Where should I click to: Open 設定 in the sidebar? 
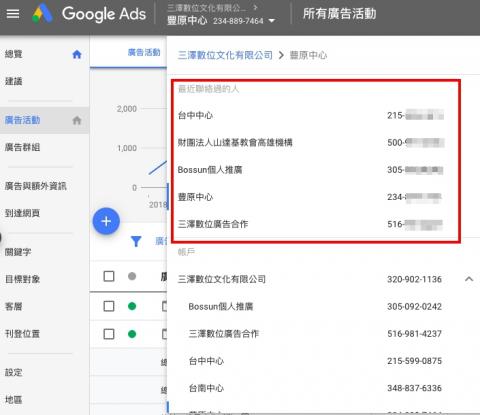click(14, 372)
